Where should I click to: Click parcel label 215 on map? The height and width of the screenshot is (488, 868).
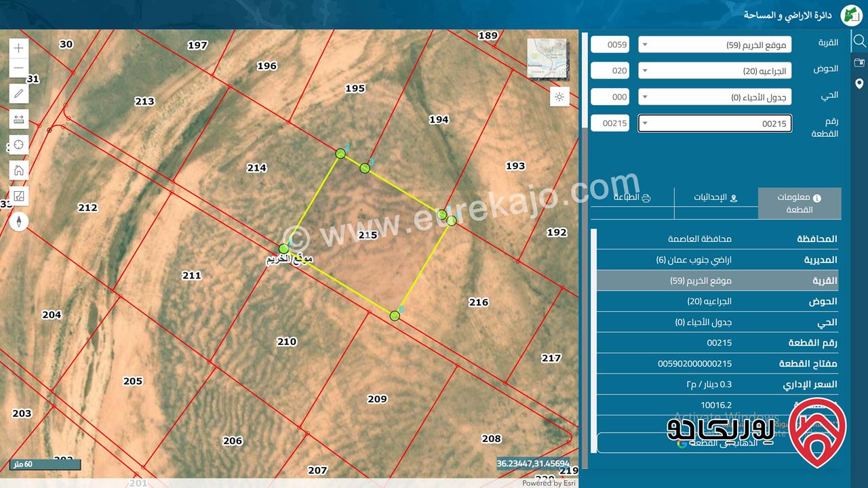click(368, 235)
